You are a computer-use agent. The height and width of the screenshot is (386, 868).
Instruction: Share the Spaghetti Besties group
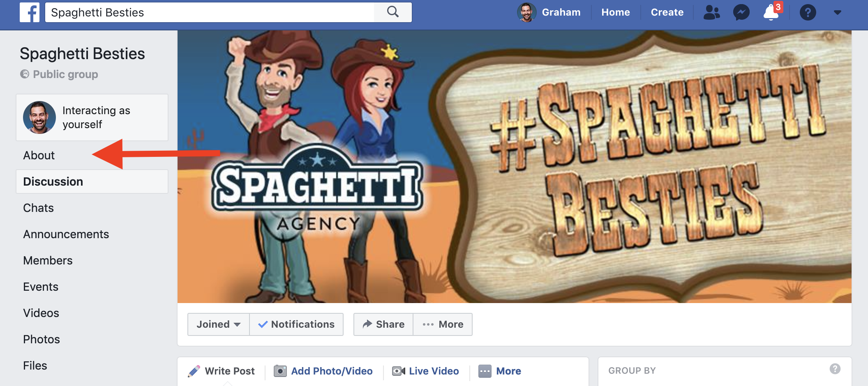pyautogui.click(x=383, y=324)
